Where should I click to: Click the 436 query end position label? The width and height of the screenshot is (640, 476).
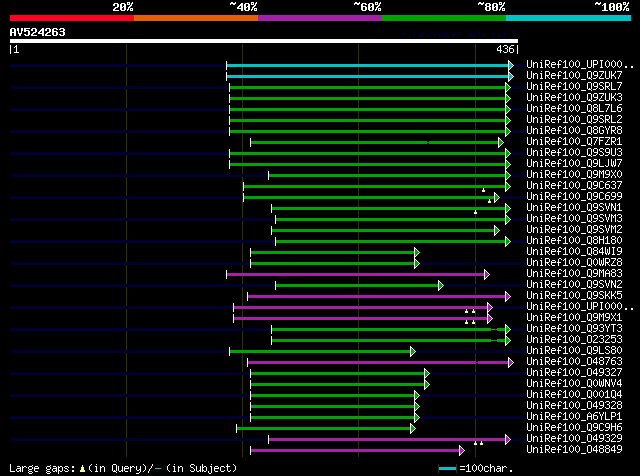click(505, 49)
